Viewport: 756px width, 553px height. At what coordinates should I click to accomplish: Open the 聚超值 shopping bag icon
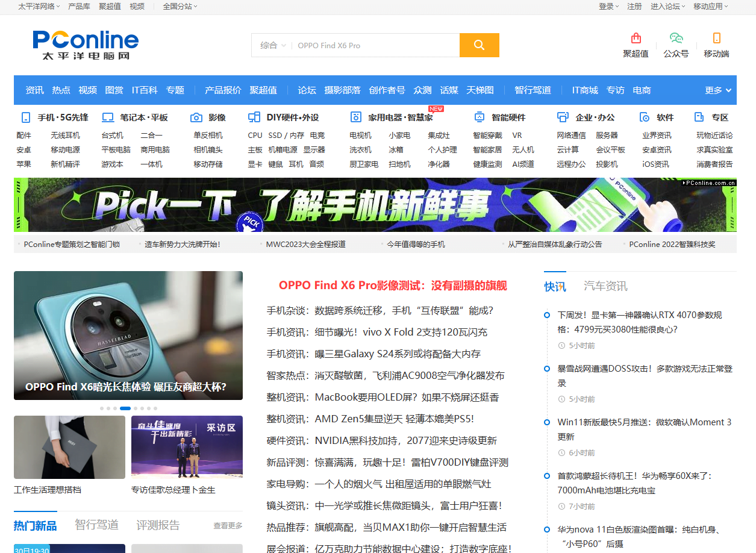(x=636, y=38)
